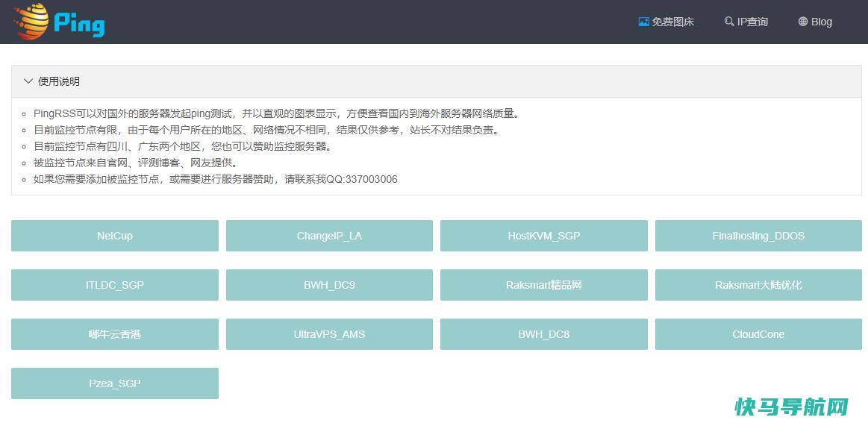
Task: Select the 嘟牛云香港 node
Action: [x=115, y=334]
